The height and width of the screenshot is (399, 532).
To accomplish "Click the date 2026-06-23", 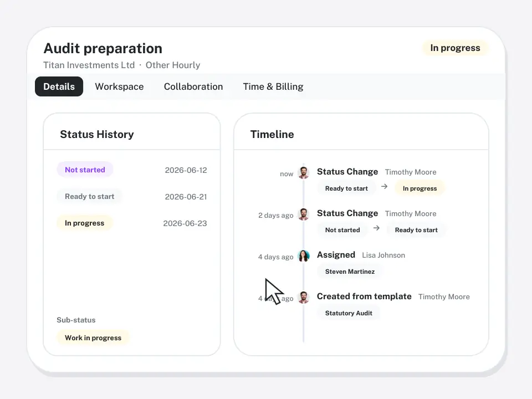I will [185, 223].
